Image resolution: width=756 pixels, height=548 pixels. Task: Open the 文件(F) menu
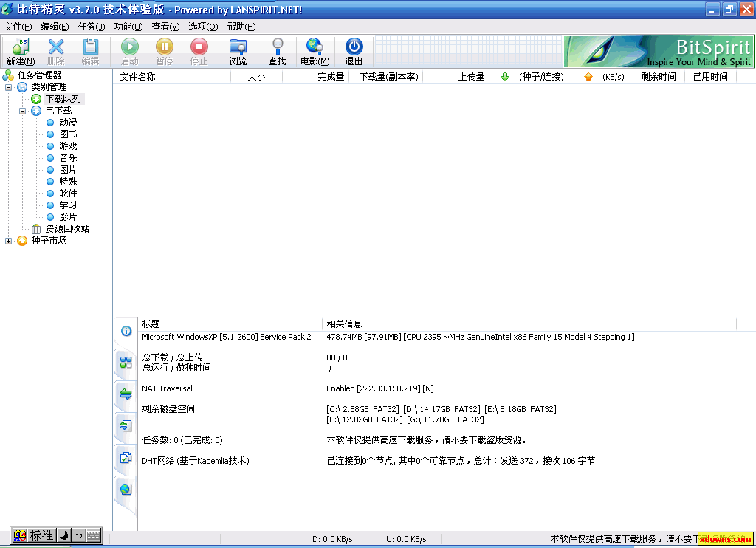[18, 27]
